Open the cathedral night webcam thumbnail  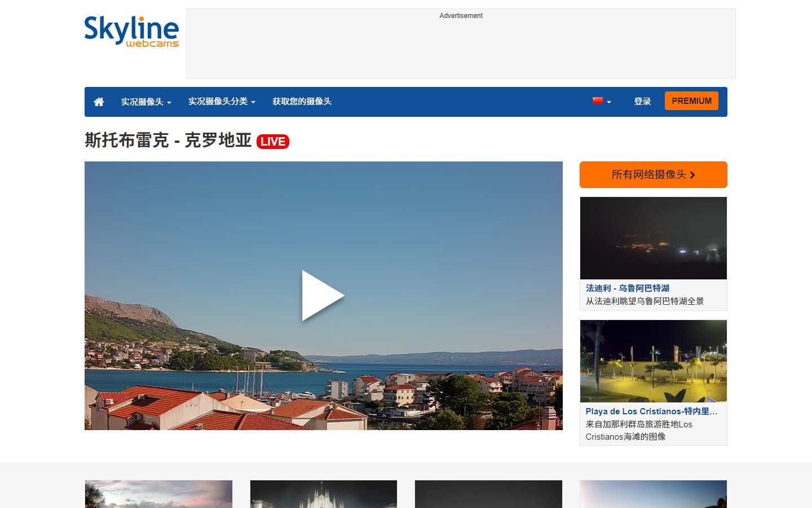324,494
